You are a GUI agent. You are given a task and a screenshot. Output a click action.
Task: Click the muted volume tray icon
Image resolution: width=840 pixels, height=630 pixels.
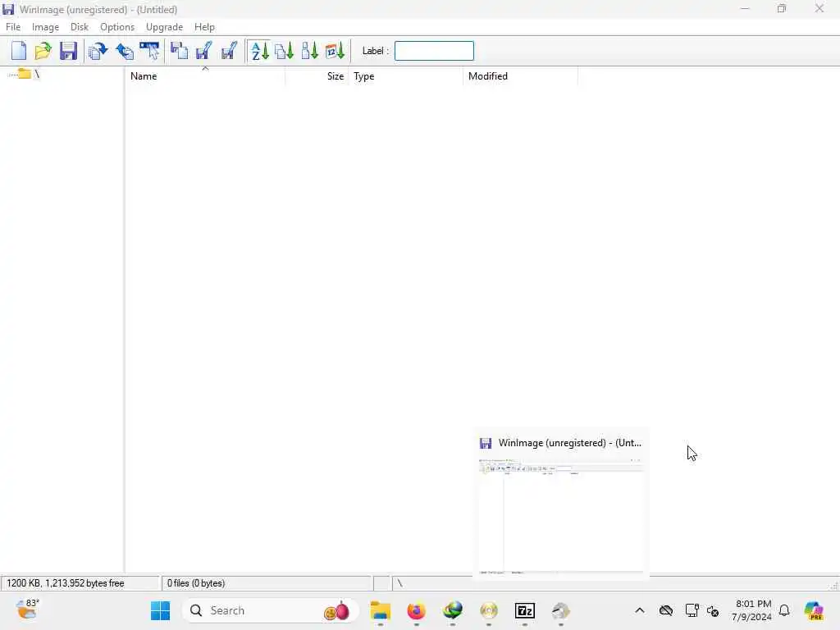point(713,610)
